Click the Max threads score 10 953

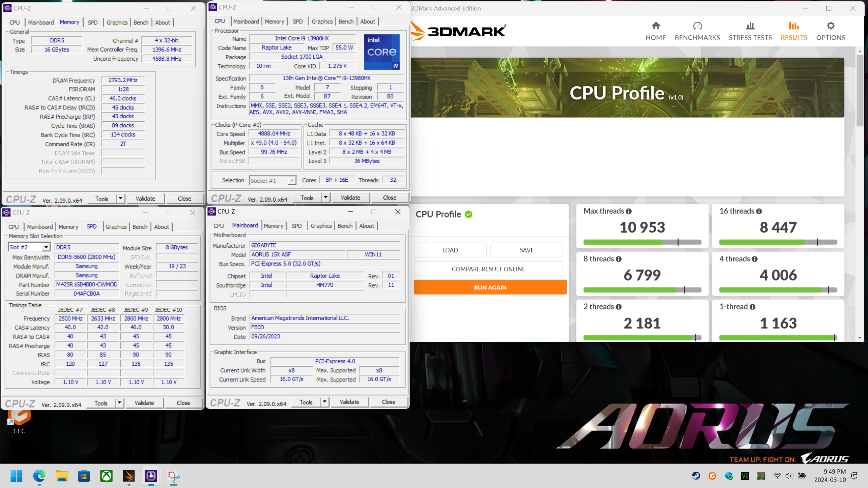click(642, 227)
